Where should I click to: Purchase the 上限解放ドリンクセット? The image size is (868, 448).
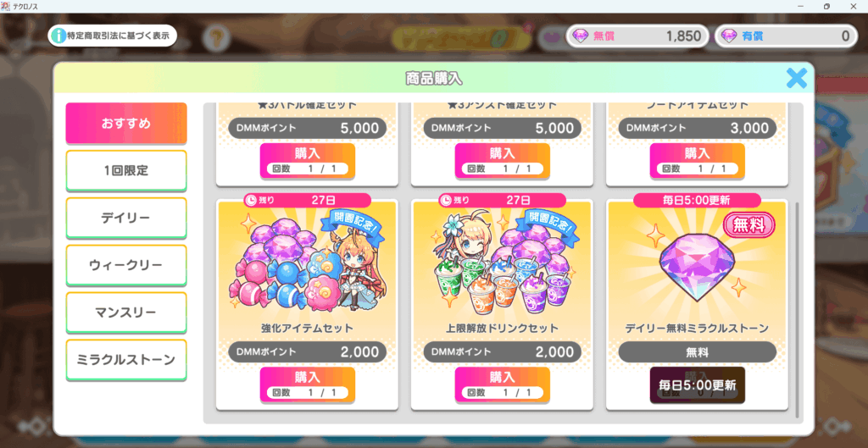pyautogui.click(x=502, y=384)
